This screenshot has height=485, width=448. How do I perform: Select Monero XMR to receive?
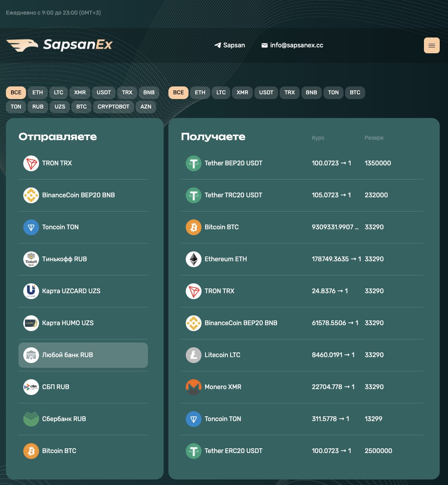point(302,387)
